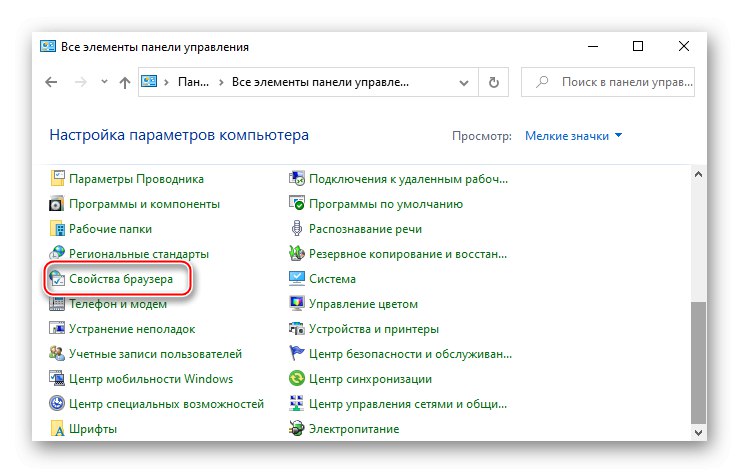Image resolution: width=739 pixels, height=473 pixels.
Task: Close the control panel window
Action: (683, 46)
